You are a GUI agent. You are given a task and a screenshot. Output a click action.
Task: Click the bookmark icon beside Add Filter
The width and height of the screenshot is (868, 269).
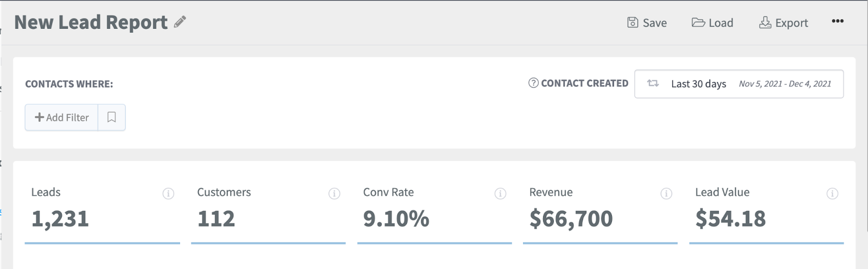tap(112, 117)
